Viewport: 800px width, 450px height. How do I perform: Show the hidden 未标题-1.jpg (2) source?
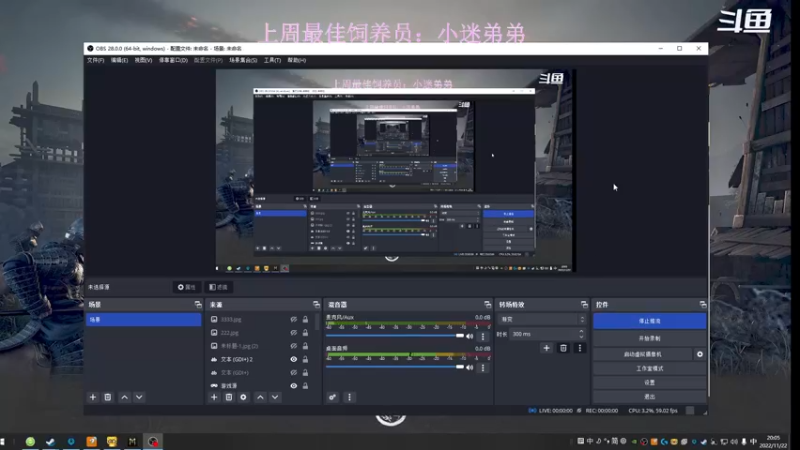coord(294,346)
